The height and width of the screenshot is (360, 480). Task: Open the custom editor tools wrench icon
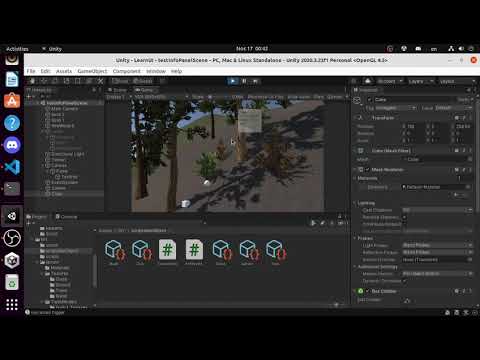click(100, 81)
